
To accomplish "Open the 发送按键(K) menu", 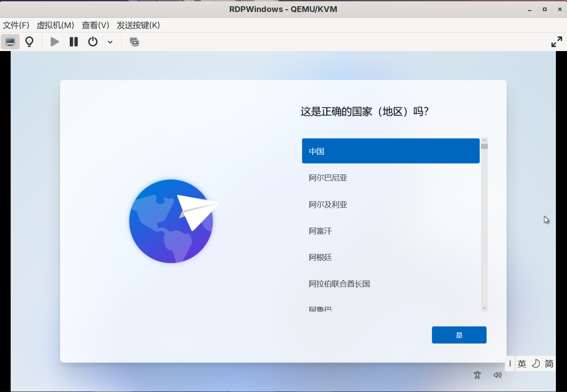I will point(138,25).
